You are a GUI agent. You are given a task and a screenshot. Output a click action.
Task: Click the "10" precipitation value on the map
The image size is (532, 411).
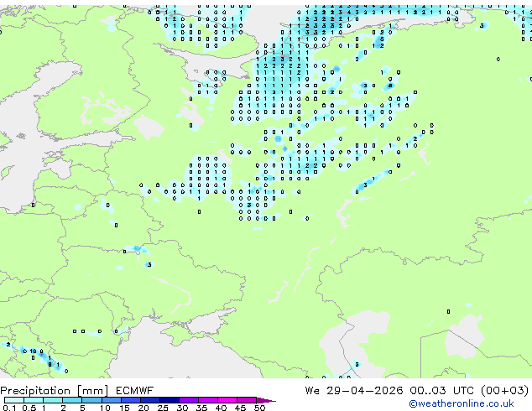[x=33, y=351]
